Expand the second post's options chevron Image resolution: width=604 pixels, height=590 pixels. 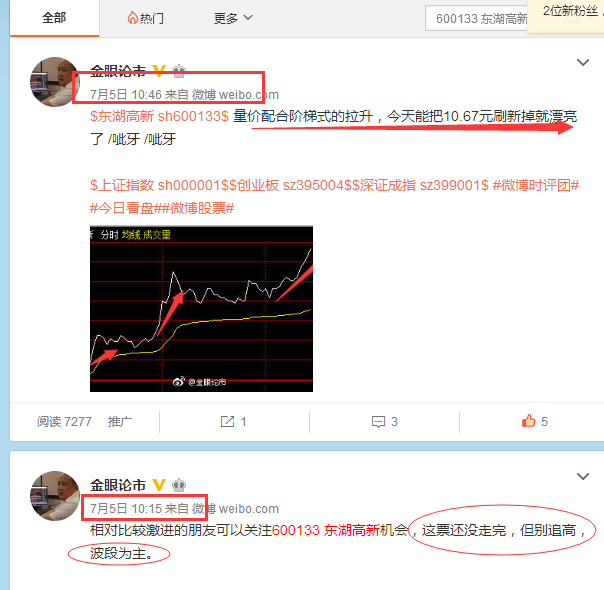(x=583, y=476)
